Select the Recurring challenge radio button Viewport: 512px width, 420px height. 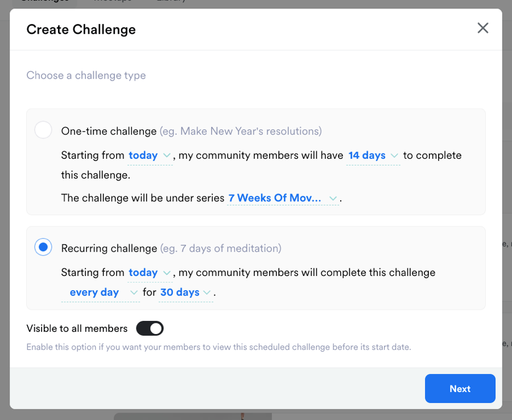(x=43, y=248)
